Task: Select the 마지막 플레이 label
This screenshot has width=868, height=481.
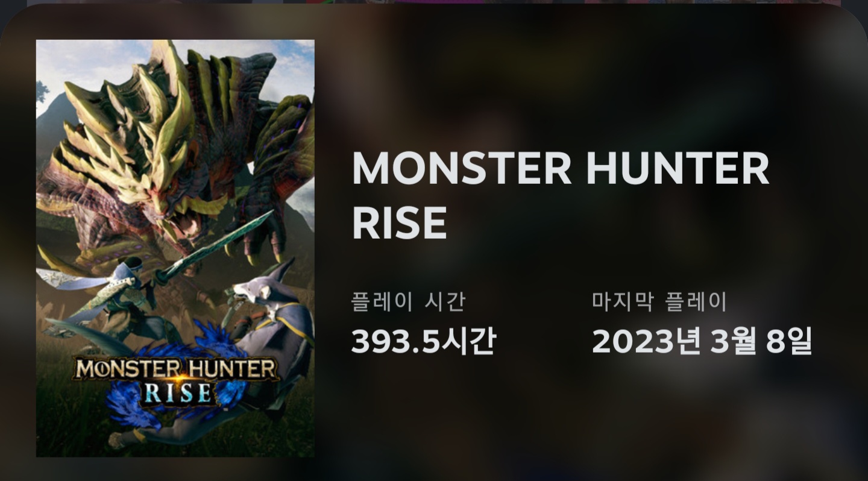Action: [659, 301]
